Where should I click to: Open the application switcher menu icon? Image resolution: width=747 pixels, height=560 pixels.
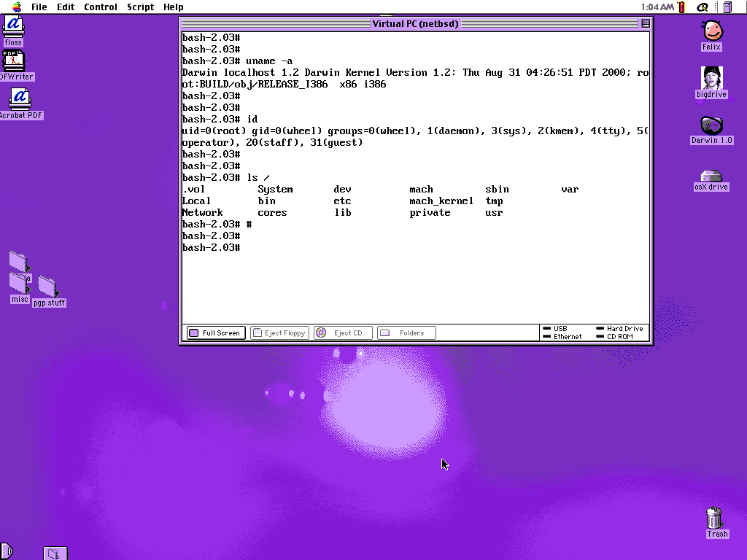(727, 7)
